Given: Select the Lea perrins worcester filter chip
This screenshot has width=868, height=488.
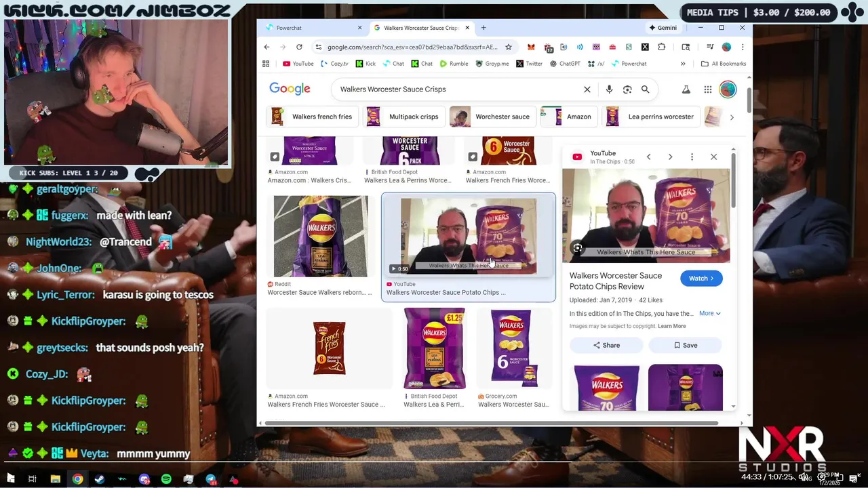Looking at the screenshot, I should click(x=650, y=117).
